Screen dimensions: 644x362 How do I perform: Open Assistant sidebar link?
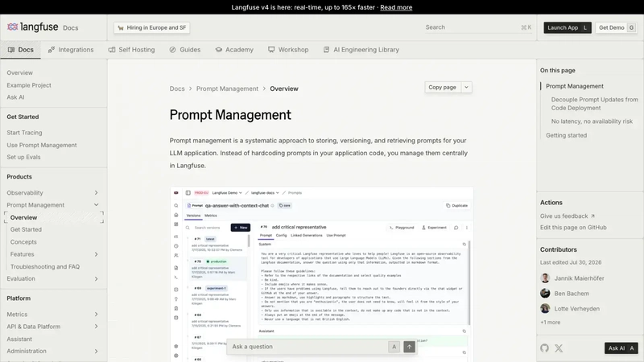19,339
